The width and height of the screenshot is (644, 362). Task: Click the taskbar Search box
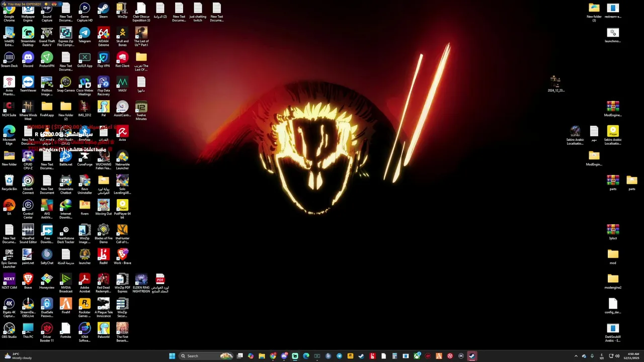(207, 356)
